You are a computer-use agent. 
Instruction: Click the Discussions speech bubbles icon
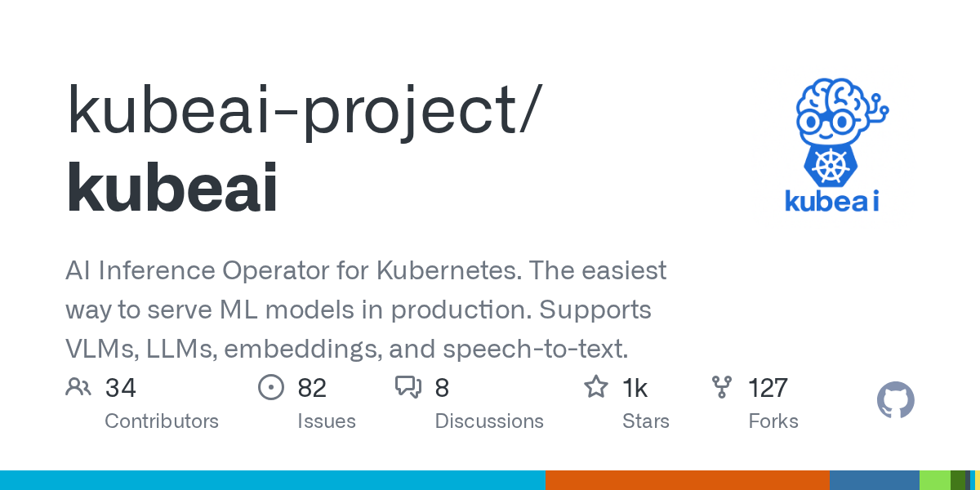pyautogui.click(x=408, y=387)
